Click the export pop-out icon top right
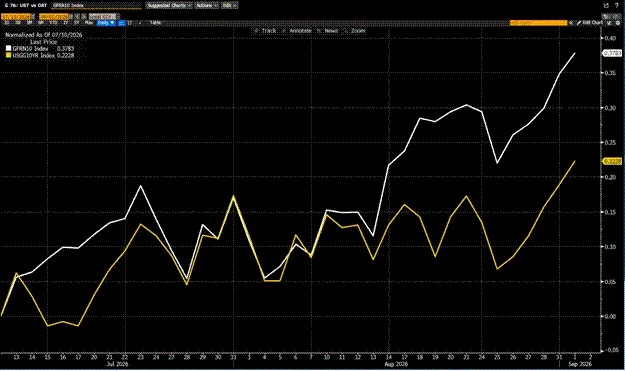The image size is (625, 371). click(606, 5)
